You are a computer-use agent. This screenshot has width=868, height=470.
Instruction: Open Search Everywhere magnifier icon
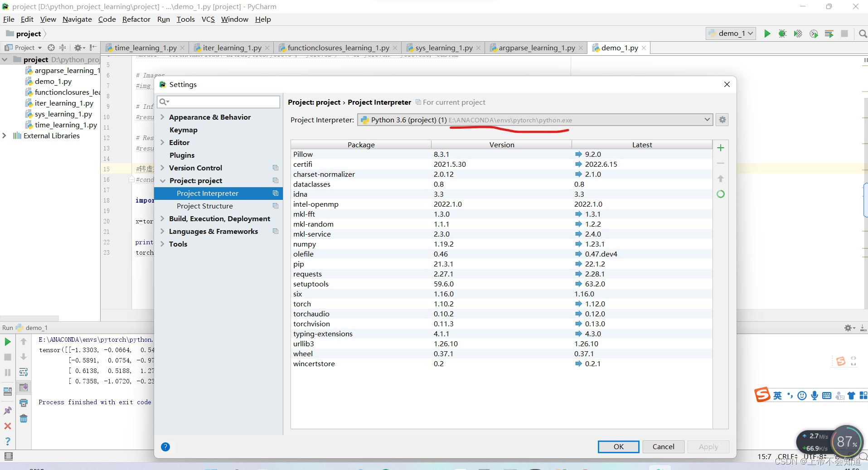click(x=863, y=34)
